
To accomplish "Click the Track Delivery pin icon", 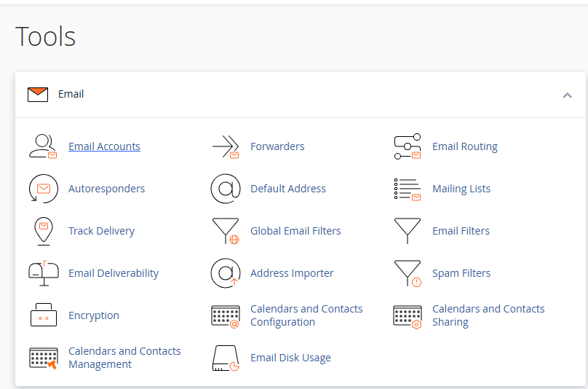I will click(44, 231).
